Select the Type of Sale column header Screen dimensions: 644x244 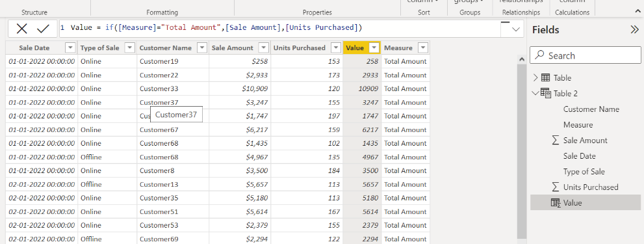point(100,48)
